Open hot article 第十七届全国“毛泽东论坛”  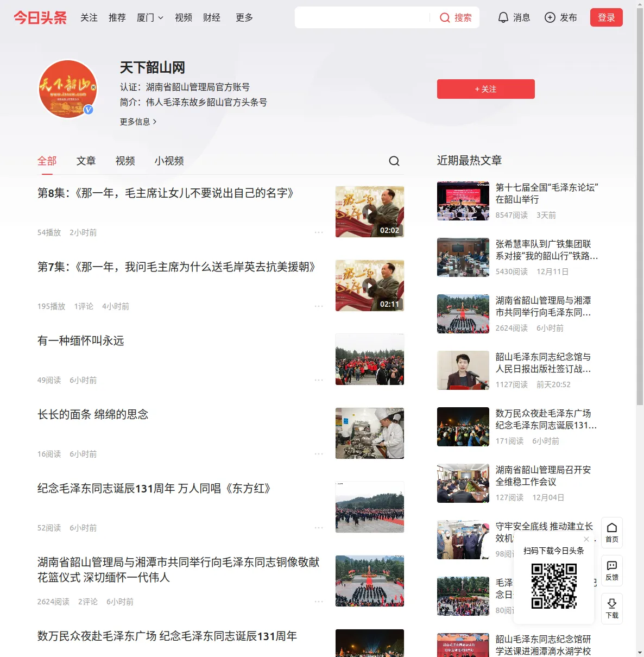547,193
